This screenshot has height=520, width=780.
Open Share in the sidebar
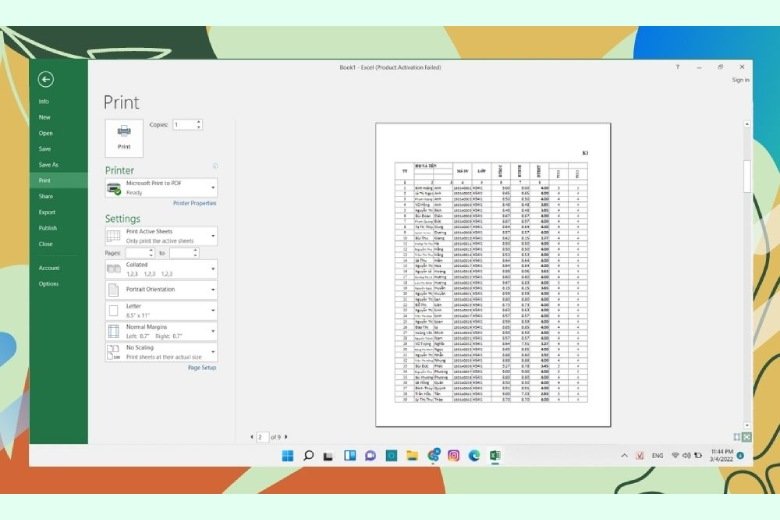(x=46, y=197)
